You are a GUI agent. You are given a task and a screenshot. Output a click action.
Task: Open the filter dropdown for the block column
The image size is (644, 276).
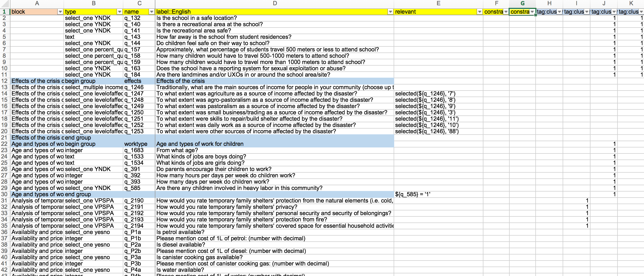60,12
